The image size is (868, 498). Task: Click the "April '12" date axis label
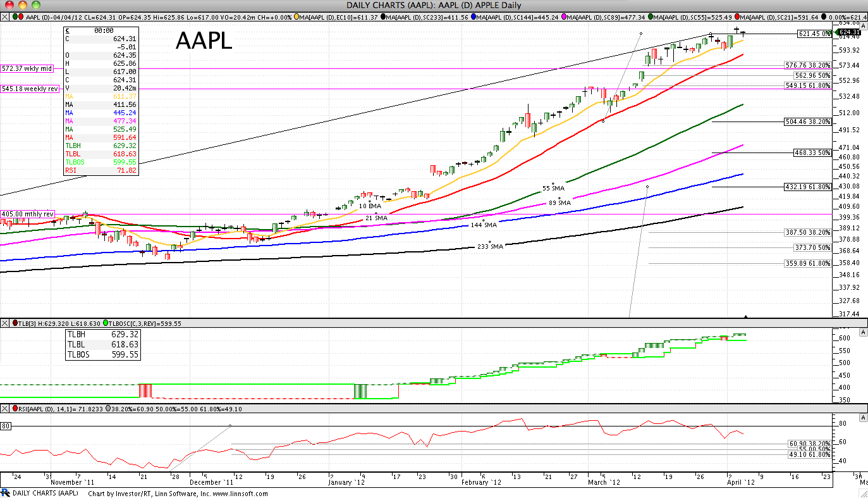(x=742, y=482)
